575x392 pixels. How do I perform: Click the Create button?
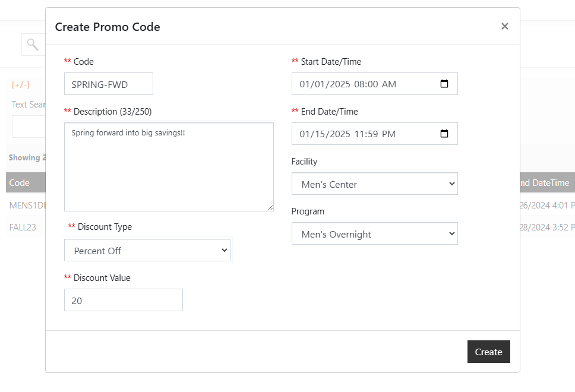tap(488, 352)
